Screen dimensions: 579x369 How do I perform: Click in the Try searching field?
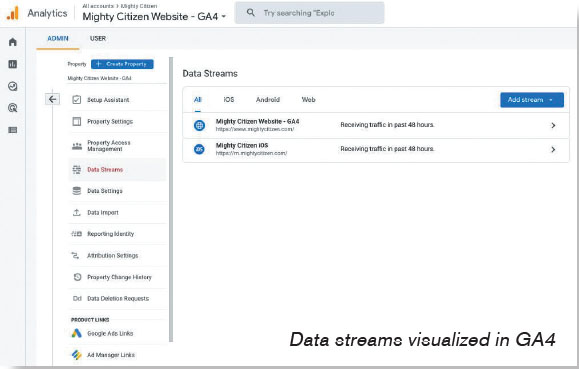tap(309, 13)
